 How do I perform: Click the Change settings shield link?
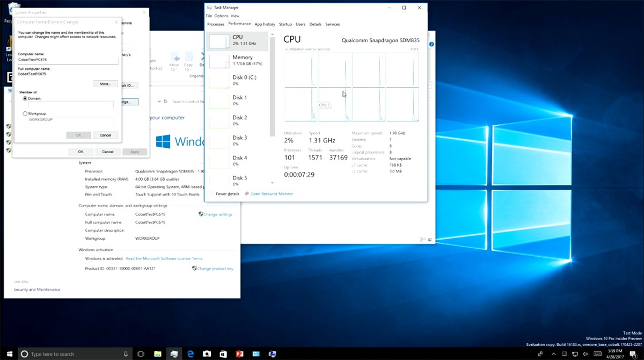[x=215, y=214]
